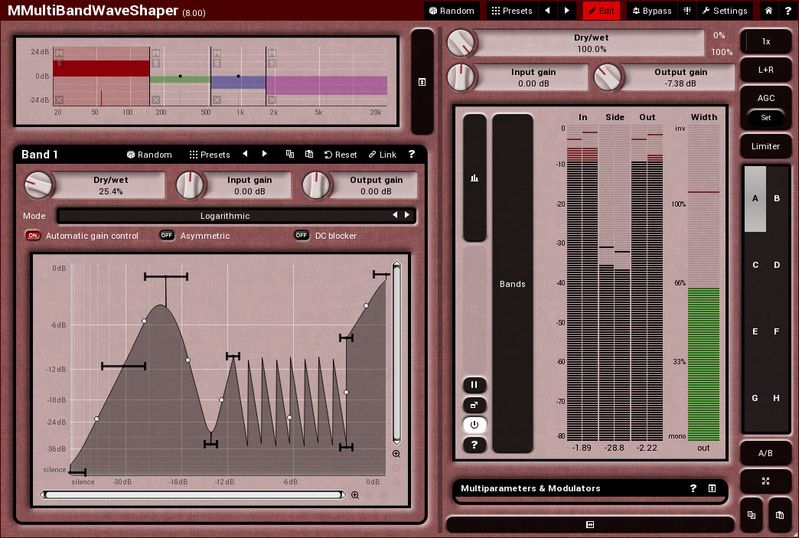Open MIDI/channel settings icon next to Bypass

687,11
